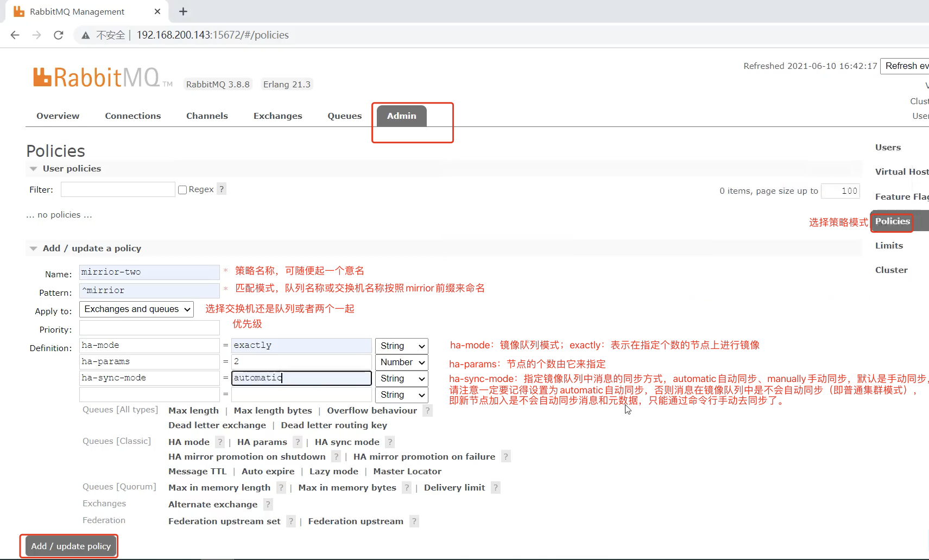Image resolution: width=929 pixels, height=560 pixels.
Task: Insert the Dead letter routing key
Action: point(334,425)
